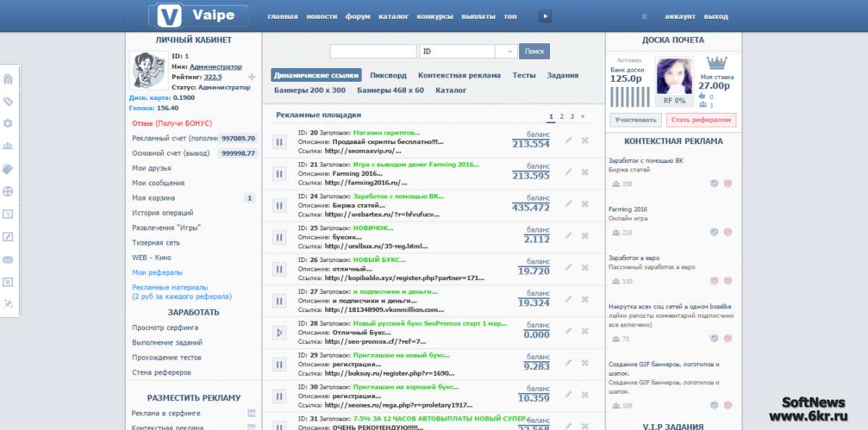Image resolution: width=868 pixels, height=430 pixels.
Task: Click the gear icon in left sidebar
Action: (x=8, y=124)
